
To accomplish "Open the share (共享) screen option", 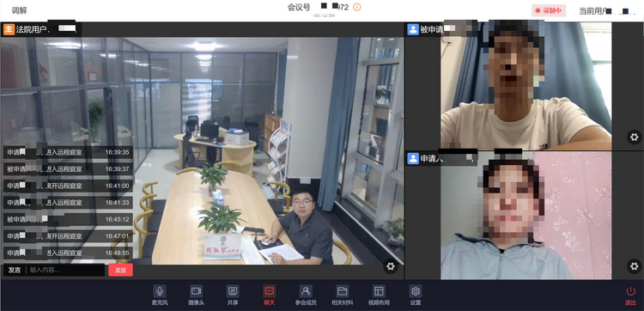I will tap(233, 295).
